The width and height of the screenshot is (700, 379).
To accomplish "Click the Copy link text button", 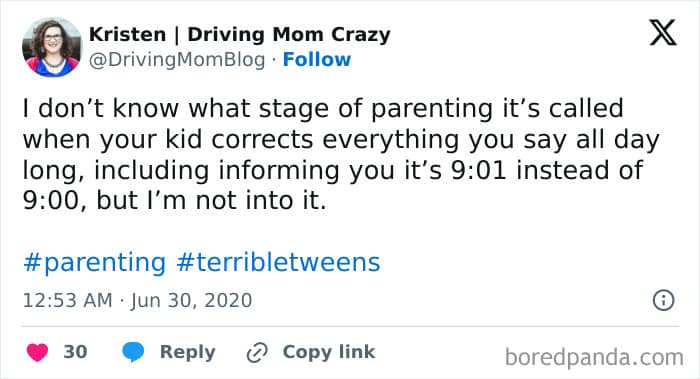I will 329,352.
